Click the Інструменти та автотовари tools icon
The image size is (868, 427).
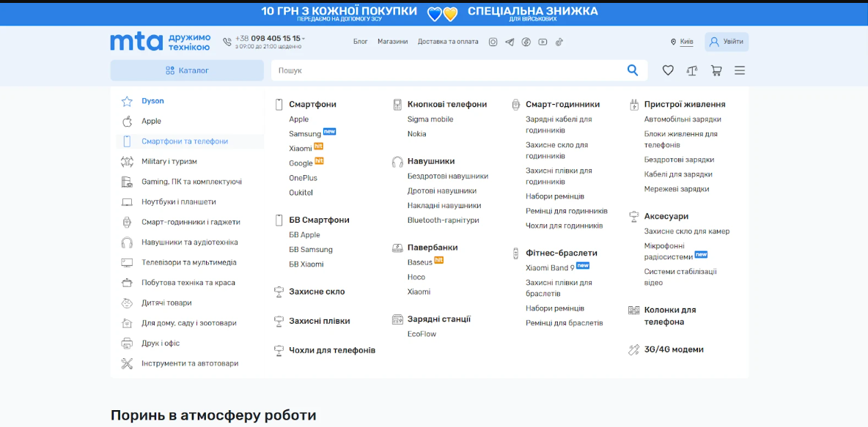[127, 363]
